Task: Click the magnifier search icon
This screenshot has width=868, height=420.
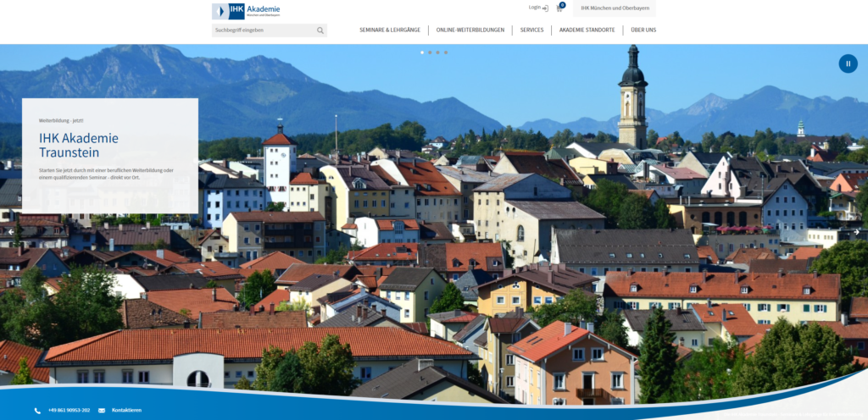Action: [x=320, y=30]
